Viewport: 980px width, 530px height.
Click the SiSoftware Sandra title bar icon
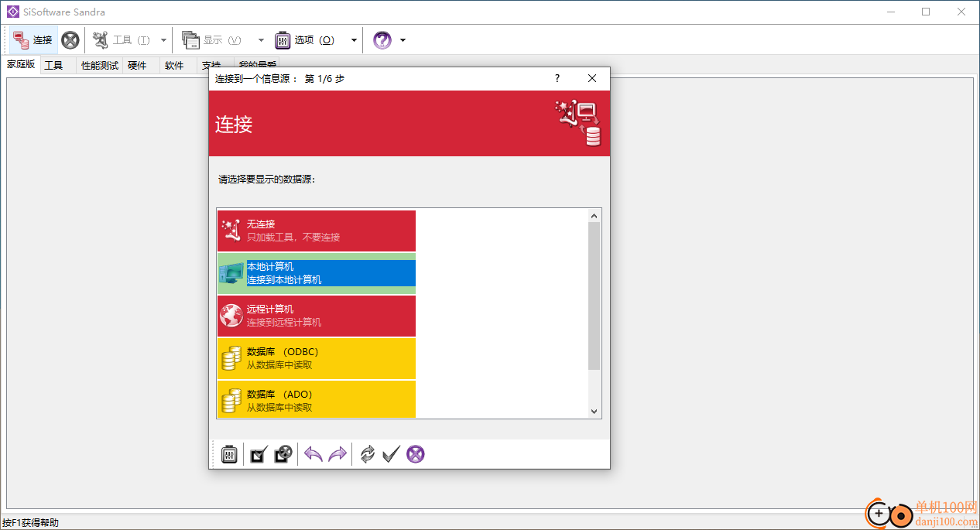click(x=12, y=12)
